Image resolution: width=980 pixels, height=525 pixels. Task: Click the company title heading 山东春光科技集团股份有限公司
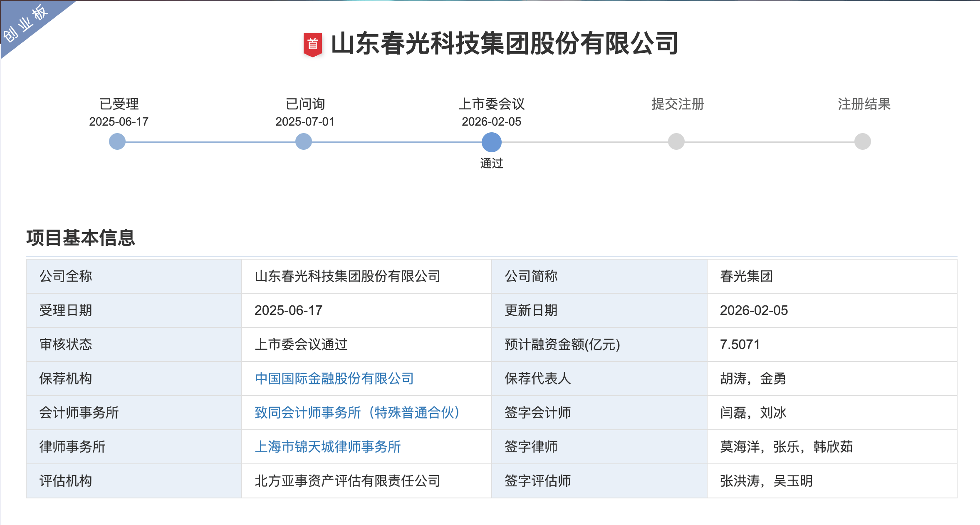(x=504, y=44)
